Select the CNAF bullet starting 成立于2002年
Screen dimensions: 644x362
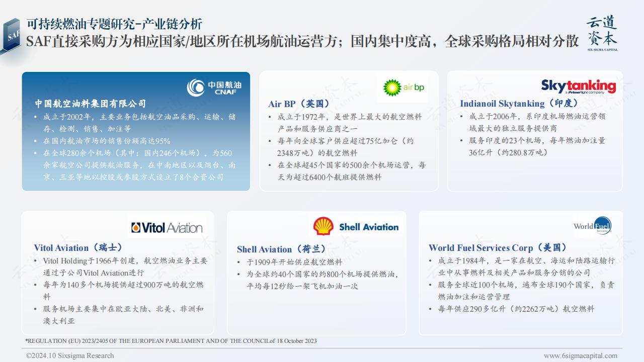(135, 123)
